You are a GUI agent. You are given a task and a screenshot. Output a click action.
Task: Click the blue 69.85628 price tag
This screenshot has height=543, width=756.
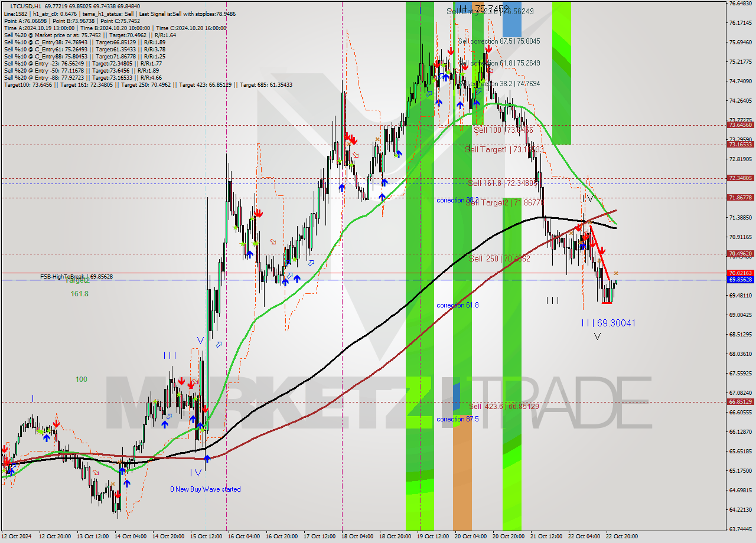click(740, 280)
